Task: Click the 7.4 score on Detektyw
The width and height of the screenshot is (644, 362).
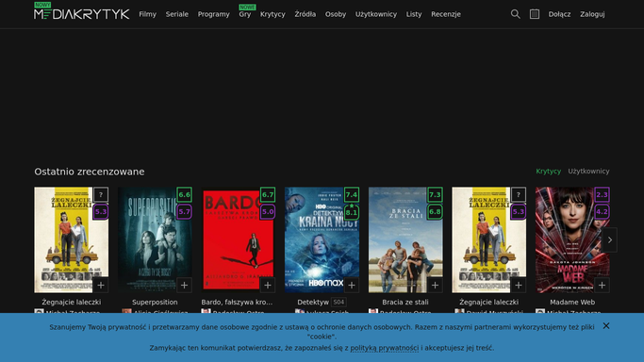Action: 352,194
